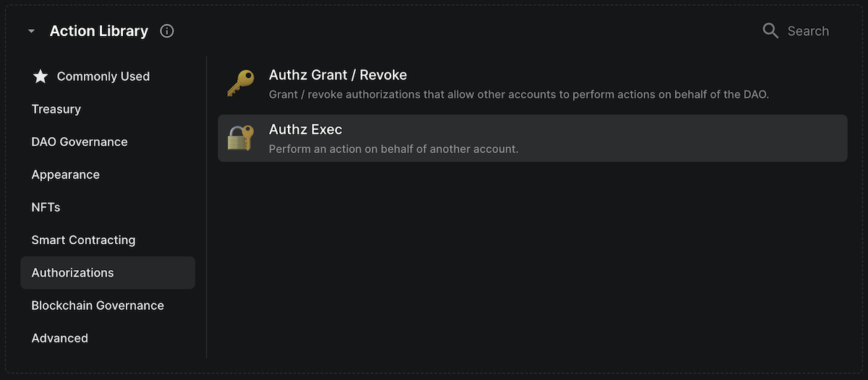Screen dimensions: 868x380
Task: Switch to the Advanced category
Action: coord(60,338)
